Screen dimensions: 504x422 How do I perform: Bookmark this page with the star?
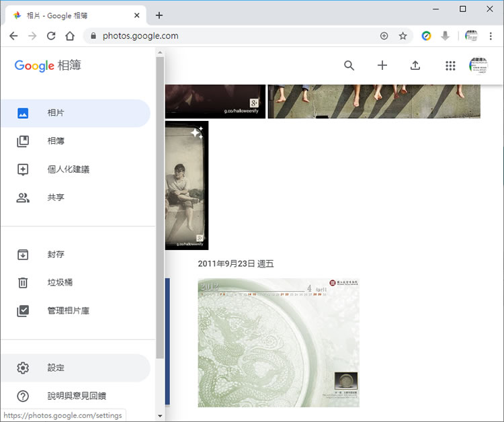(403, 36)
